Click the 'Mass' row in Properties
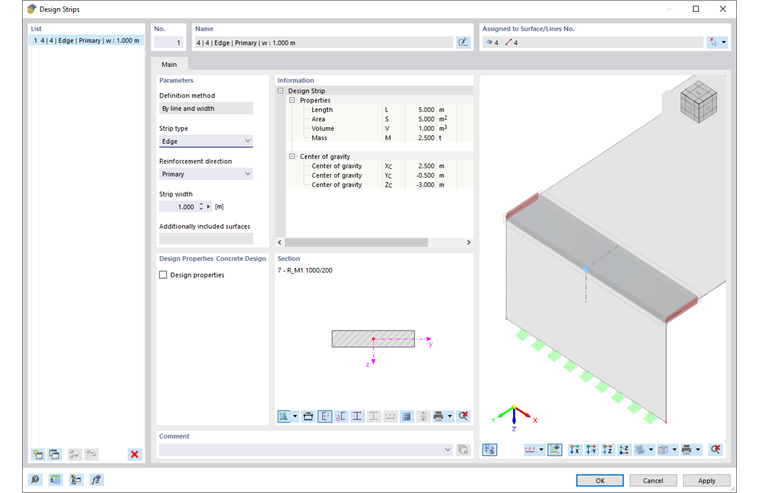760x493 pixels. (380, 138)
